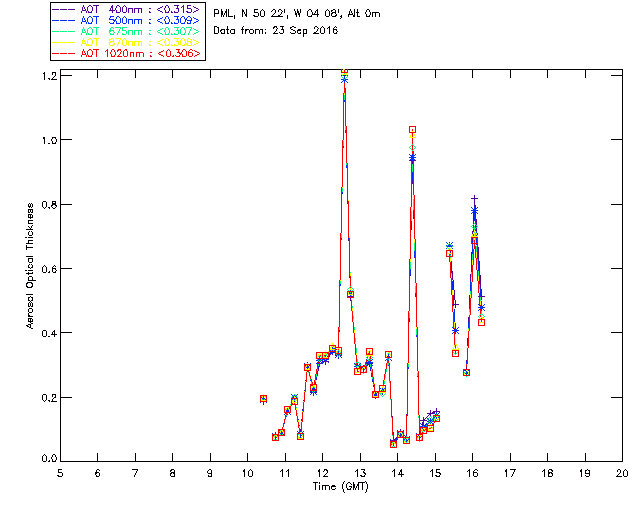
Task: Click the y-axis tick label '0.4'
Action: click(x=49, y=333)
